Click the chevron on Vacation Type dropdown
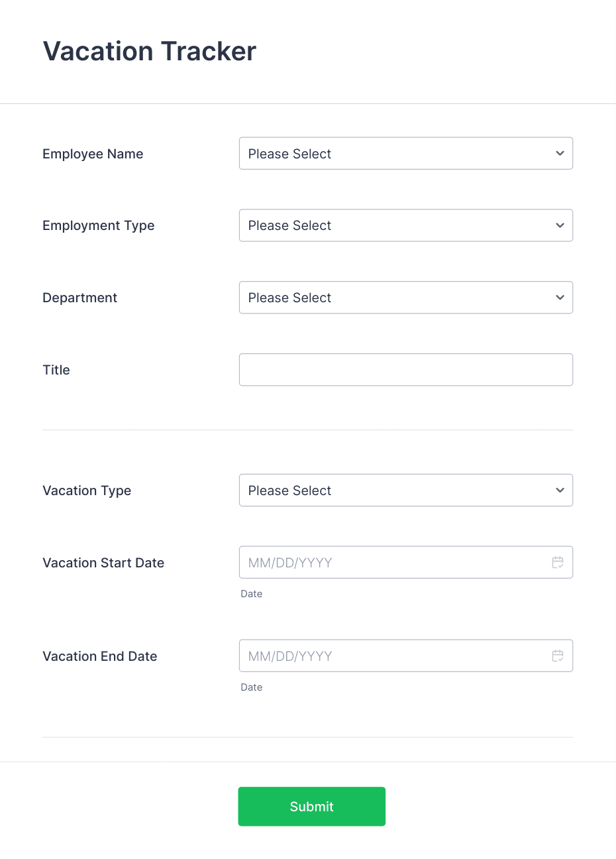Viewport: 616px width, 859px height. tap(560, 490)
